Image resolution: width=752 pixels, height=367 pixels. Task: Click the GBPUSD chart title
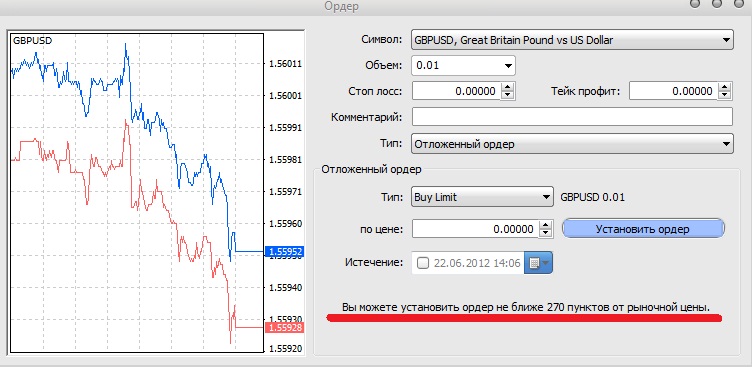point(33,40)
